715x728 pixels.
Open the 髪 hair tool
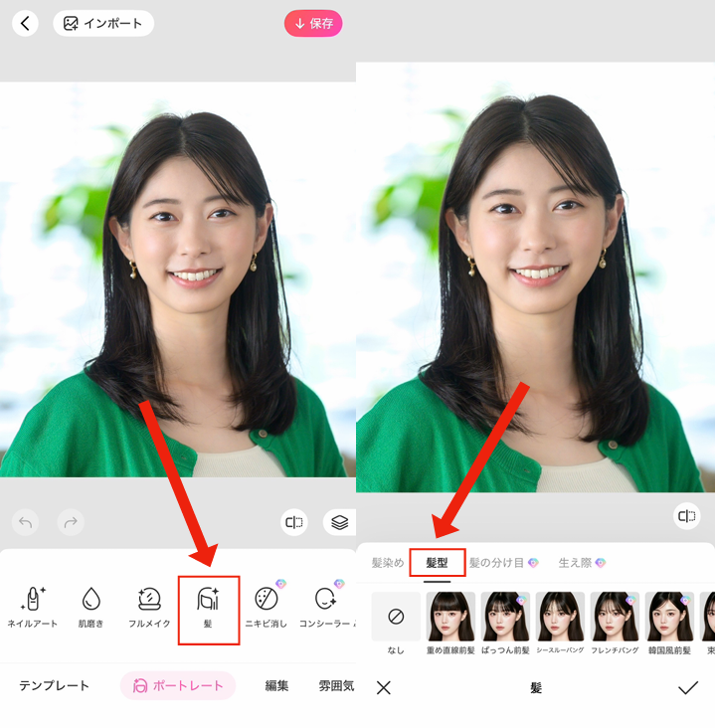tap(209, 610)
